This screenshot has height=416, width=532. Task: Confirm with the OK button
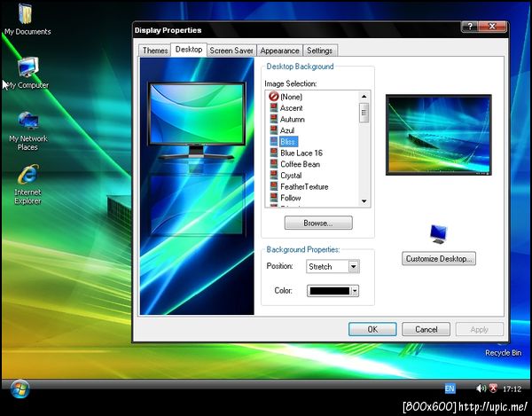click(x=372, y=329)
